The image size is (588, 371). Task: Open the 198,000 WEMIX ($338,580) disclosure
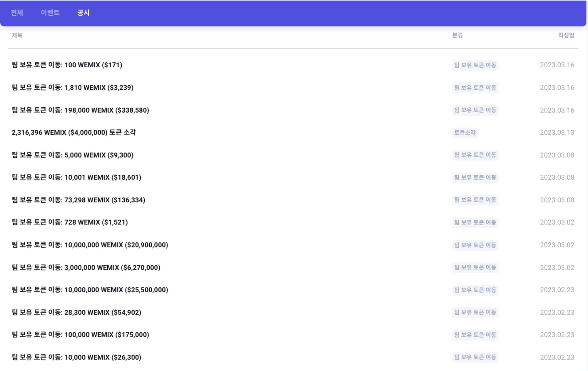[80, 110]
